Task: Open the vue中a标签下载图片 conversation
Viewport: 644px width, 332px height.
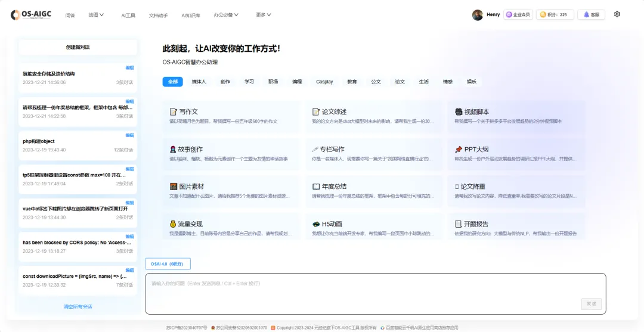Action: pyautogui.click(x=78, y=213)
